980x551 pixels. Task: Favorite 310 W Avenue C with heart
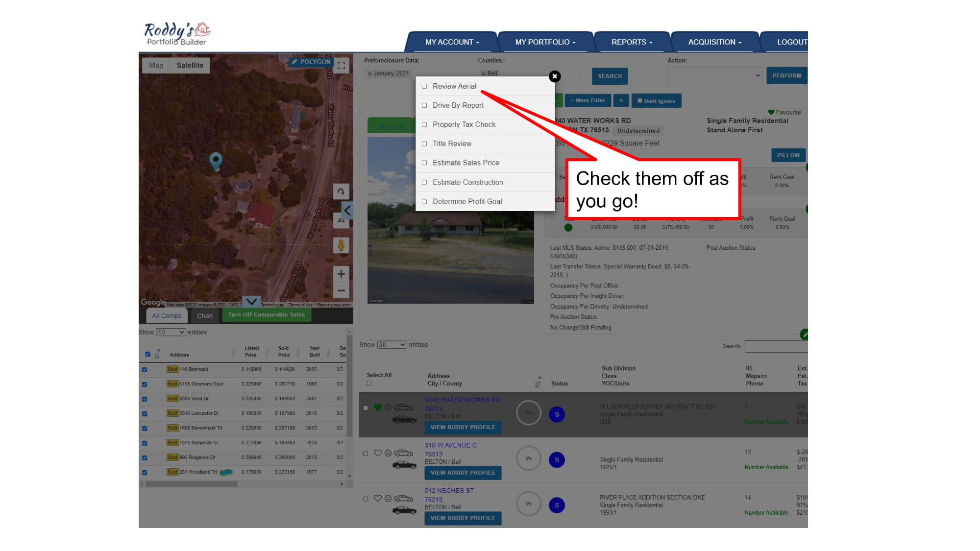click(377, 453)
